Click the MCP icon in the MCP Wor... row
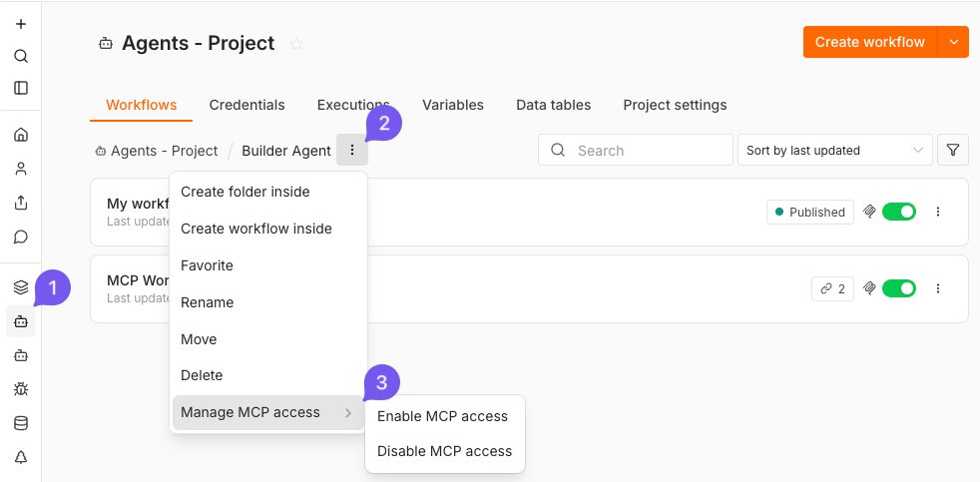Image resolution: width=980 pixels, height=482 pixels. click(869, 288)
